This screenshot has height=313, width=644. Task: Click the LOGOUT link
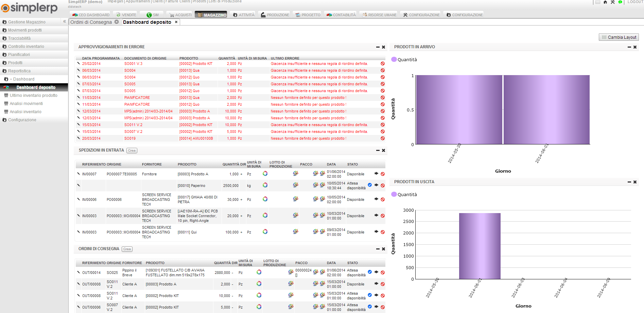(x=635, y=2)
